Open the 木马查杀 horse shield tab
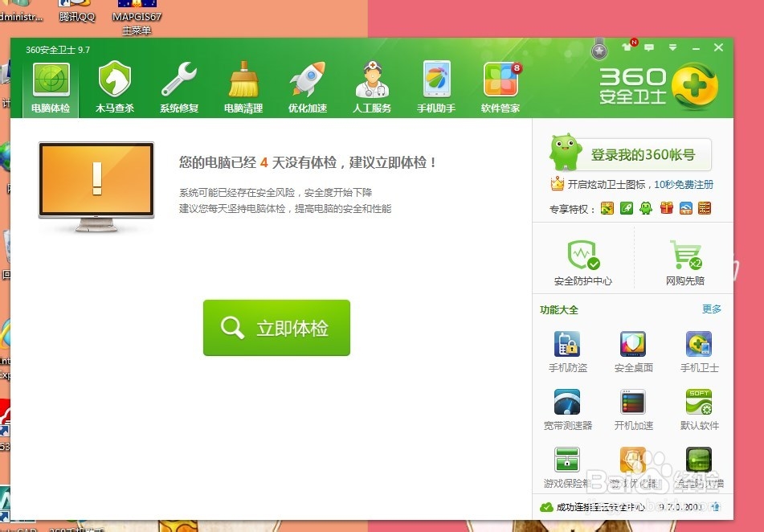Viewport: 764px width, 532px height. (x=115, y=88)
